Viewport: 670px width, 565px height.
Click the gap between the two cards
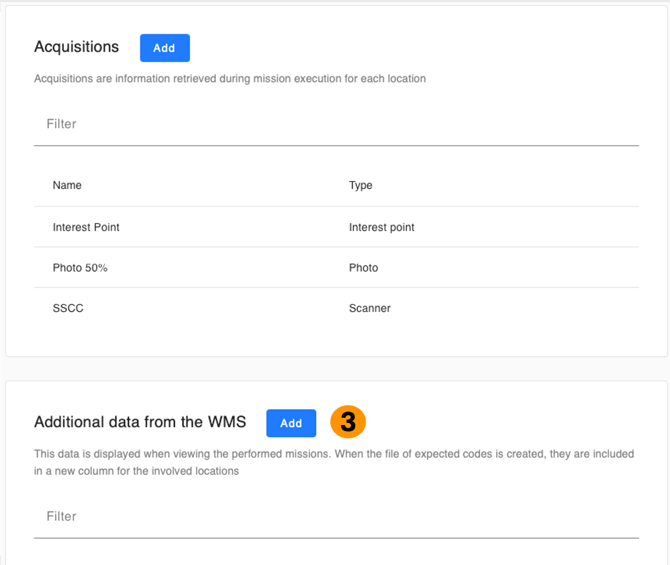coord(336,368)
